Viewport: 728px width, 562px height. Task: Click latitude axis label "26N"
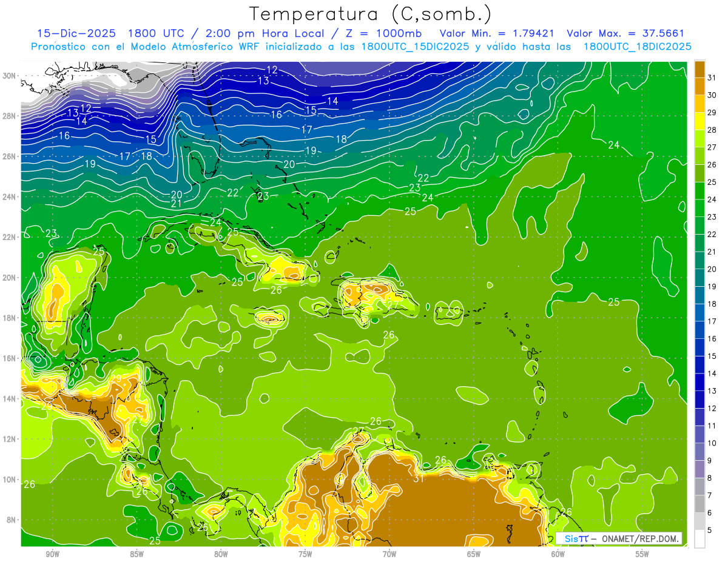[x=10, y=156]
